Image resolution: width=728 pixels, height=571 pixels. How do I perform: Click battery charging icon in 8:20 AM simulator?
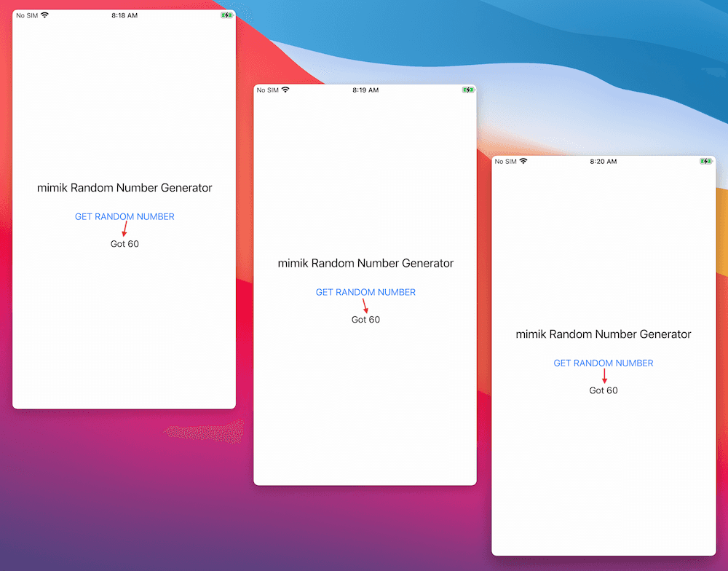[x=705, y=161]
